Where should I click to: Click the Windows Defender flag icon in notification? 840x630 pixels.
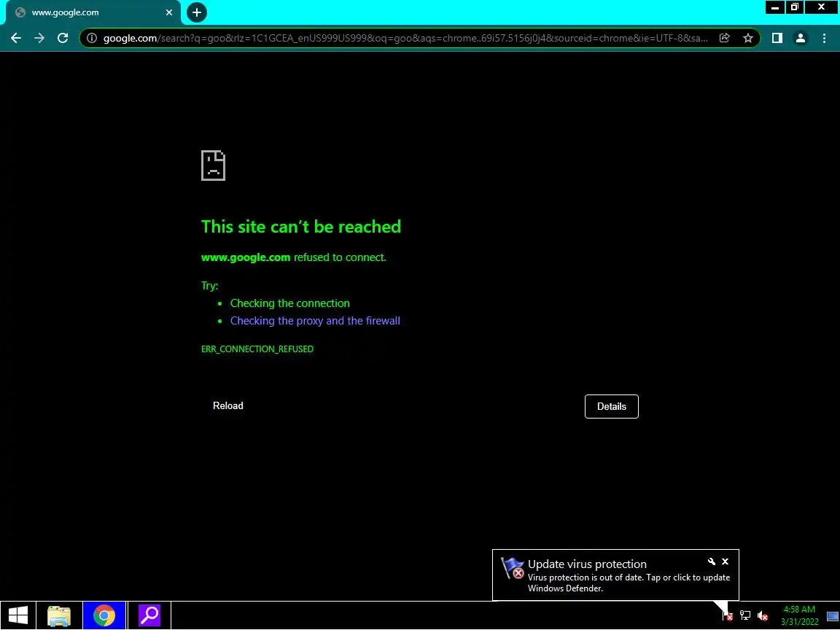[x=513, y=569]
